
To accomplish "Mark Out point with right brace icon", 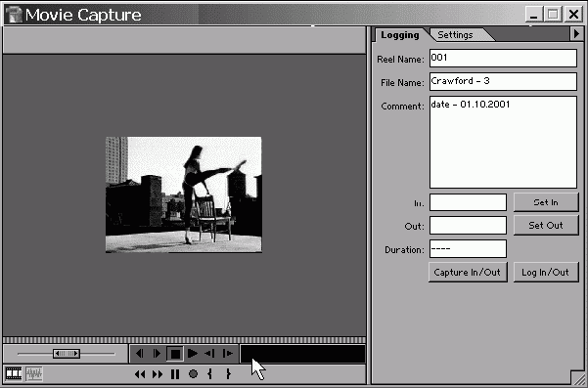I will tap(228, 374).
